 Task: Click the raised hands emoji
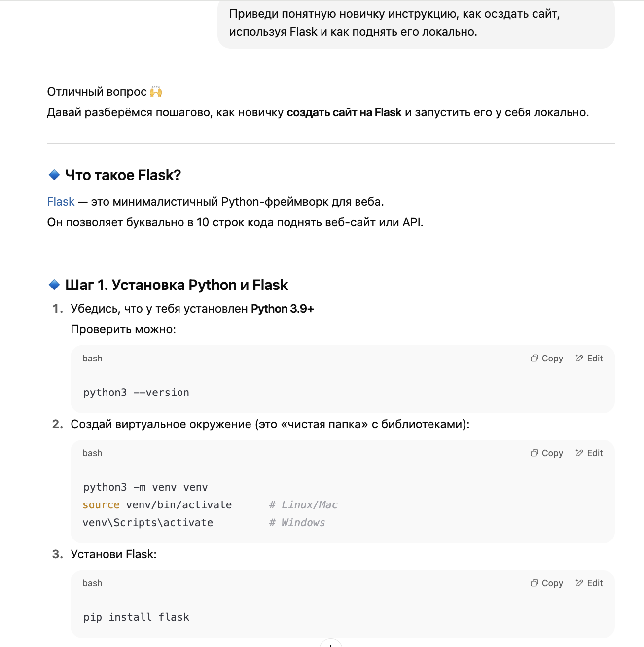(156, 92)
